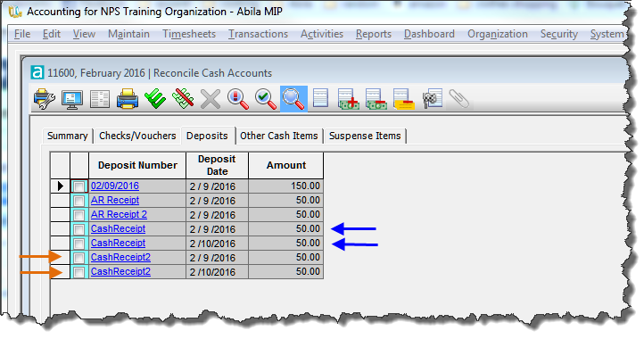Image resolution: width=644 pixels, height=339 pixels.
Task: Select the Deposits tab
Action: (208, 136)
